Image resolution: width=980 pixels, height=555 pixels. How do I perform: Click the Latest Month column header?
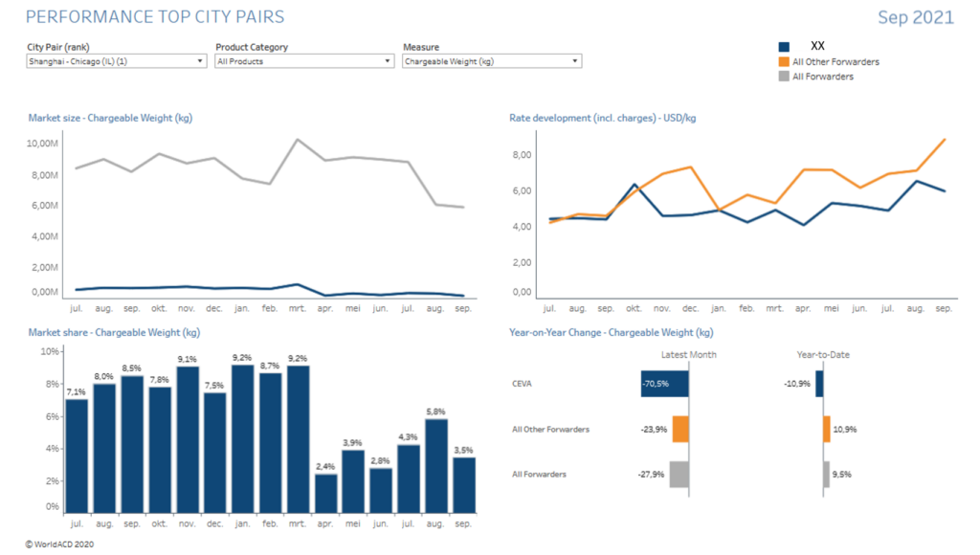point(688,355)
